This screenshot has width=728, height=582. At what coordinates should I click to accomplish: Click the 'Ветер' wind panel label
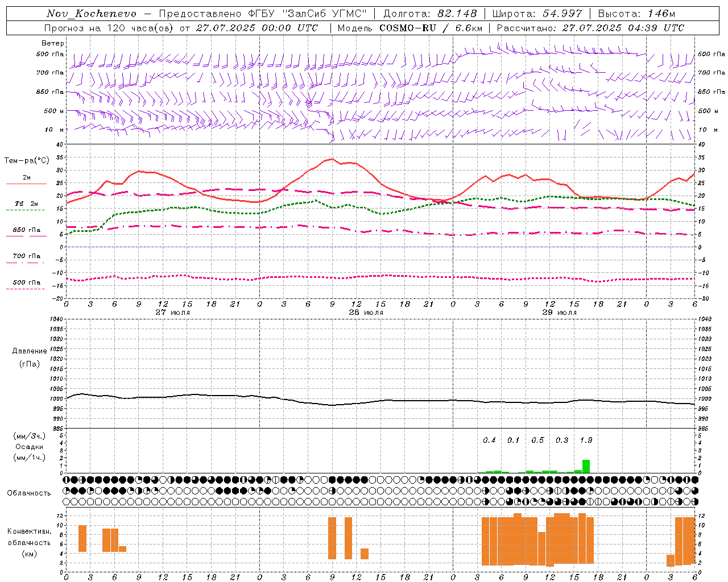click(x=53, y=43)
